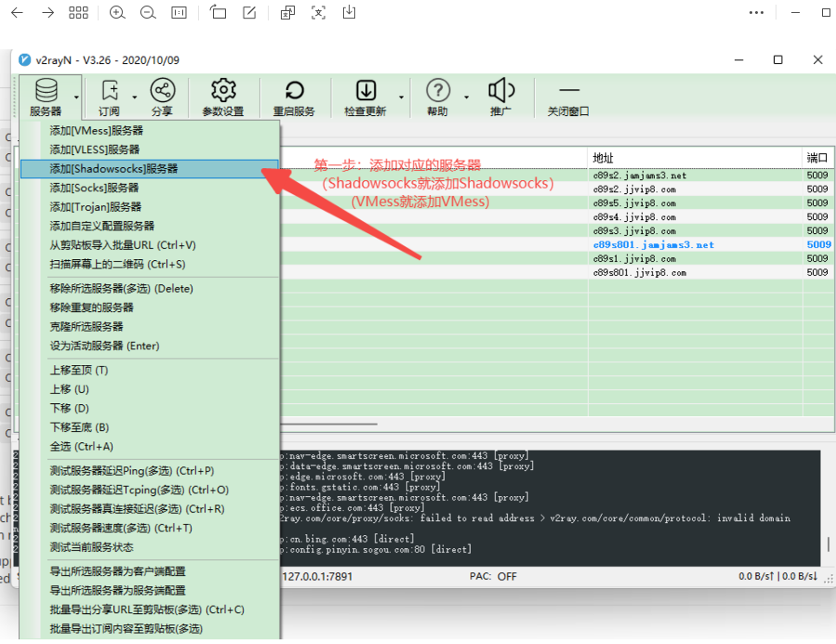Click the 1:1 actual size icon

(179, 13)
